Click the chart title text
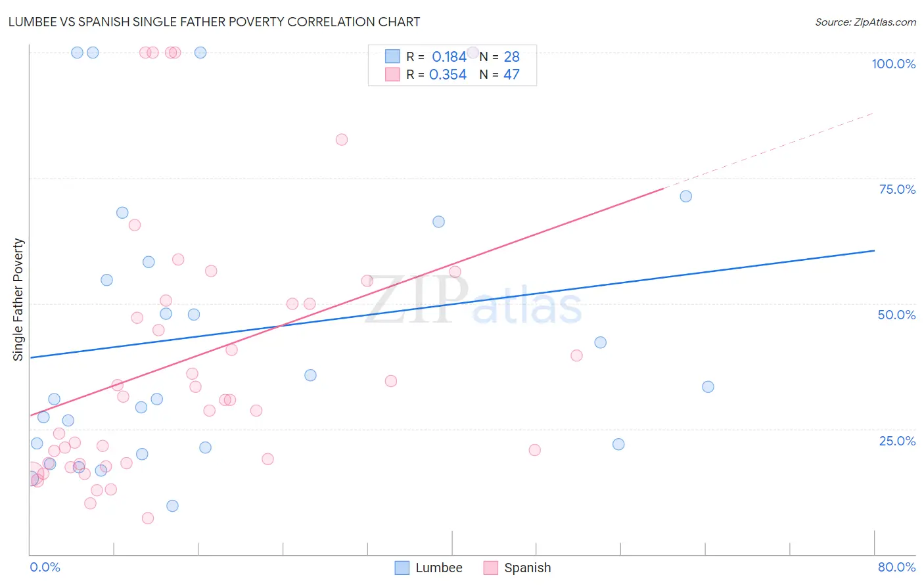The height and width of the screenshot is (586, 924). [x=214, y=22]
